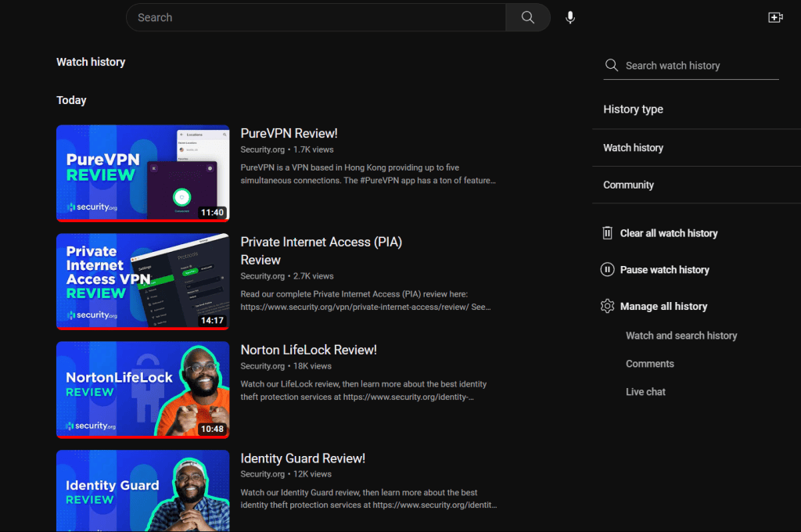
Task: Click the main search input field
Action: click(x=313, y=16)
